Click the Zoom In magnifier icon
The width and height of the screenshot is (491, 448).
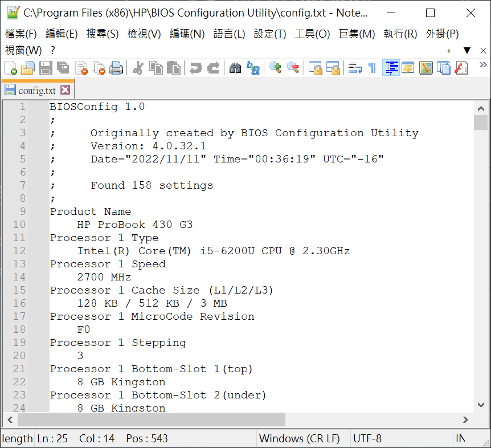point(275,68)
